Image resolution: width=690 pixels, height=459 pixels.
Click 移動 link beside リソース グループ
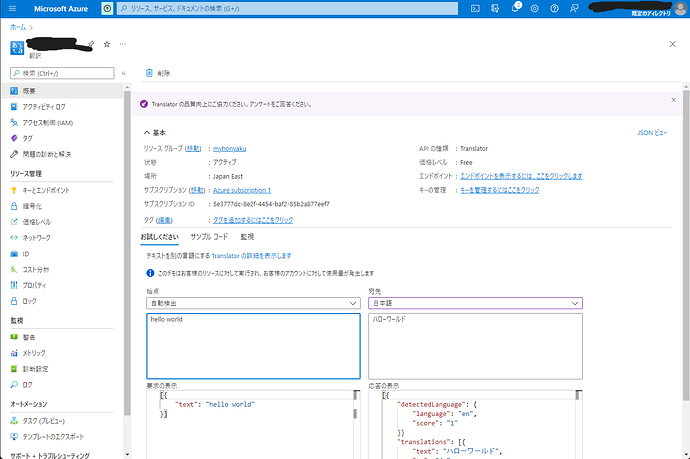[193, 149]
